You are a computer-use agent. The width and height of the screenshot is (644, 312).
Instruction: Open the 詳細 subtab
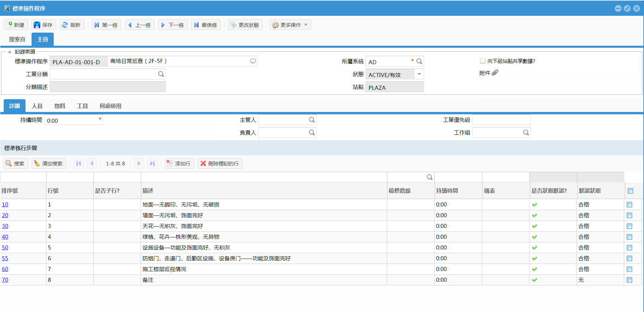click(x=14, y=106)
